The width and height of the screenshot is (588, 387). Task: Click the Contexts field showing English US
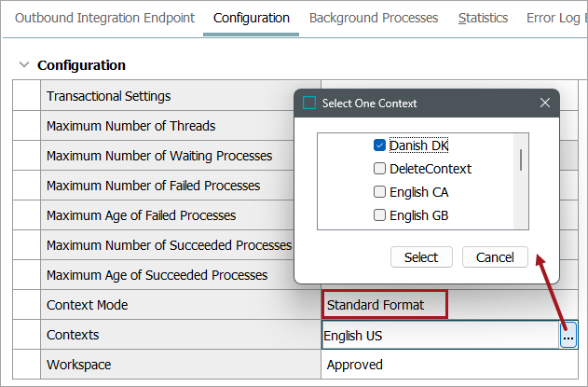tap(438, 336)
